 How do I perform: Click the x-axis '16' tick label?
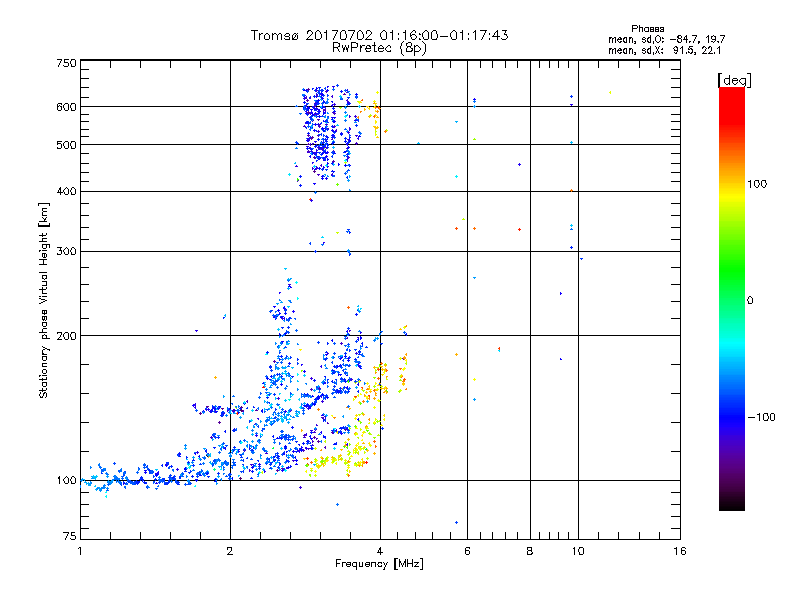(x=680, y=551)
